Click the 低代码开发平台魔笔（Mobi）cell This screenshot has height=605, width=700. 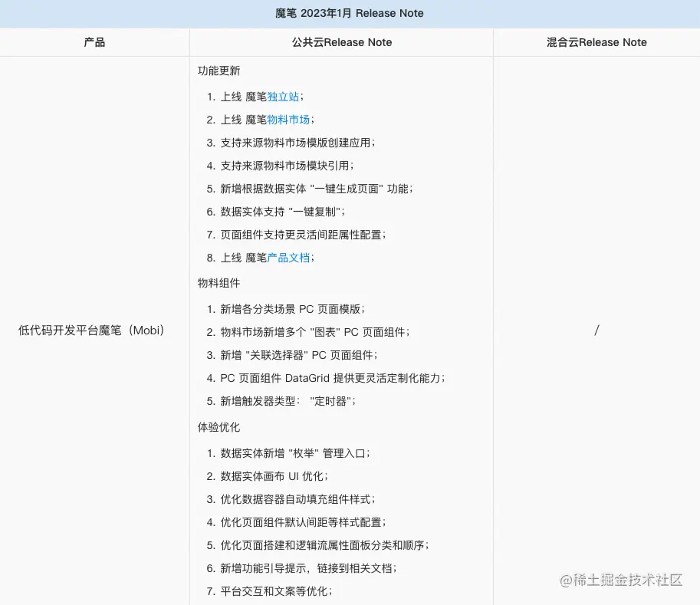click(91, 330)
